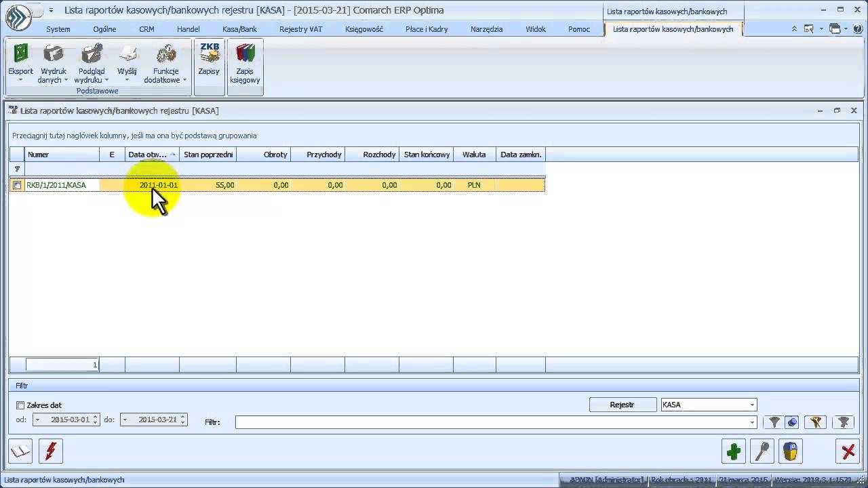Tick the checkbox for row RKB/1/2011/KASA
The image size is (868, 488).
click(x=17, y=185)
